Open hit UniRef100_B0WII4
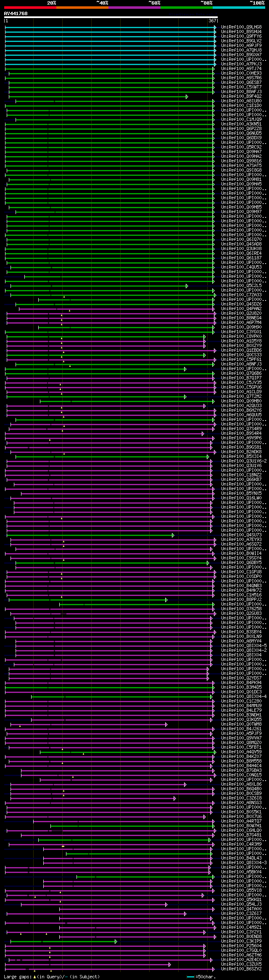The image size is (269, 980). [x=241, y=554]
